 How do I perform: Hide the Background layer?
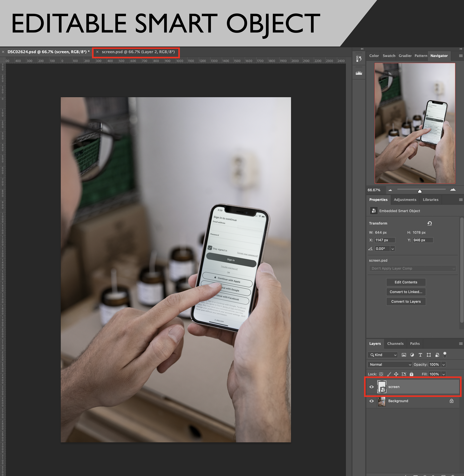(371, 401)
